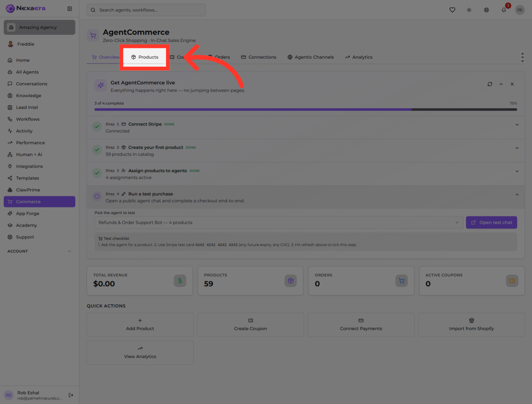The image size is (532, 404).
Task: Open favorites heart icon
Action: 452,10
